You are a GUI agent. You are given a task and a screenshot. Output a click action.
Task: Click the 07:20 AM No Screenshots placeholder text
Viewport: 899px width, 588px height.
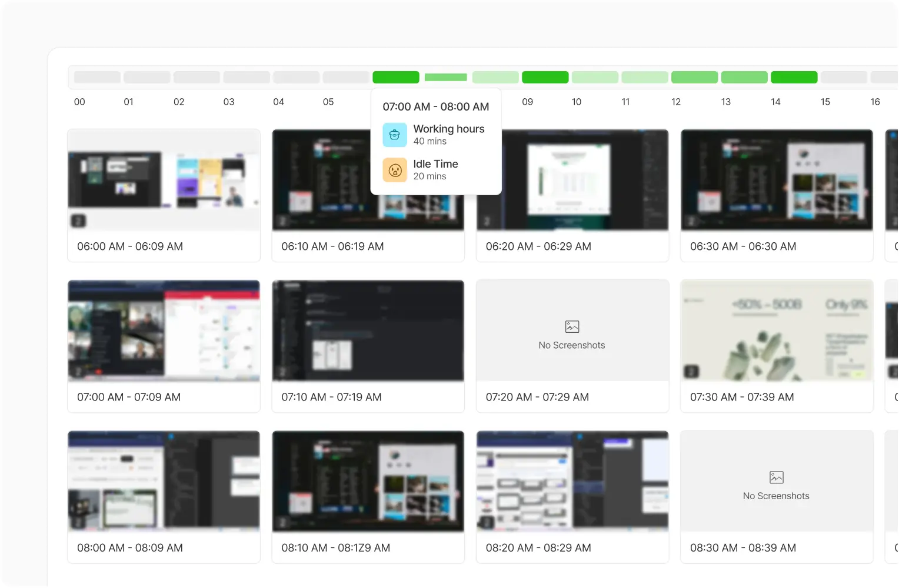(572, 345)
